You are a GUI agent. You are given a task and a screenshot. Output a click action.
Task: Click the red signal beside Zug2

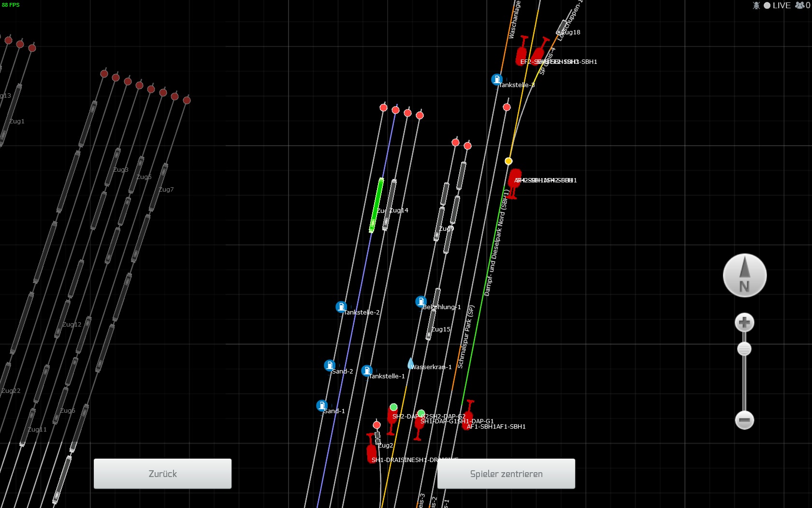(x=377, y=425)
